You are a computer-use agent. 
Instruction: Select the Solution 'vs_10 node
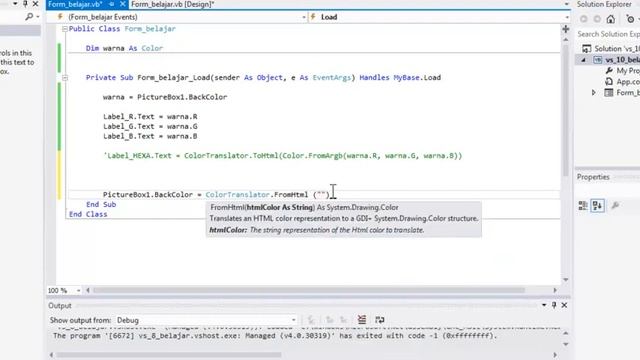click(x=611, y=49)
